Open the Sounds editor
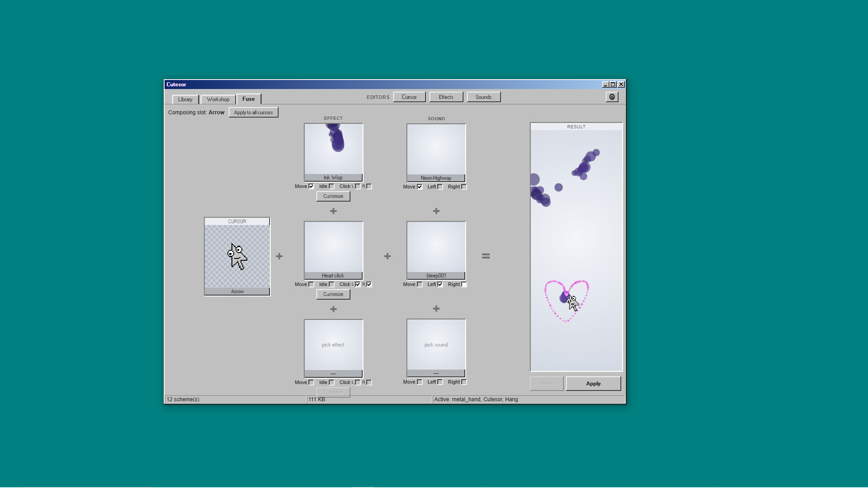This screenshot has height=488, width=868. tap(483, 97)
